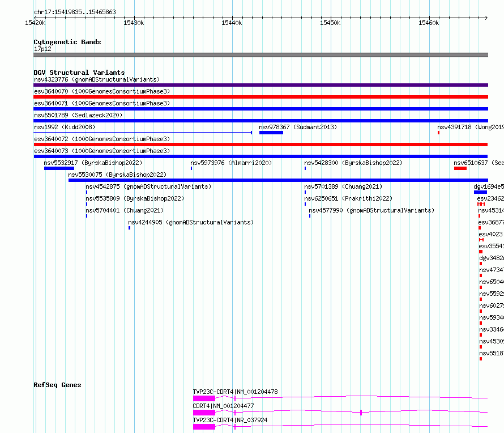Select the blue bar under esv3640071
Screen dimensions: 504x433
(260, 109)
